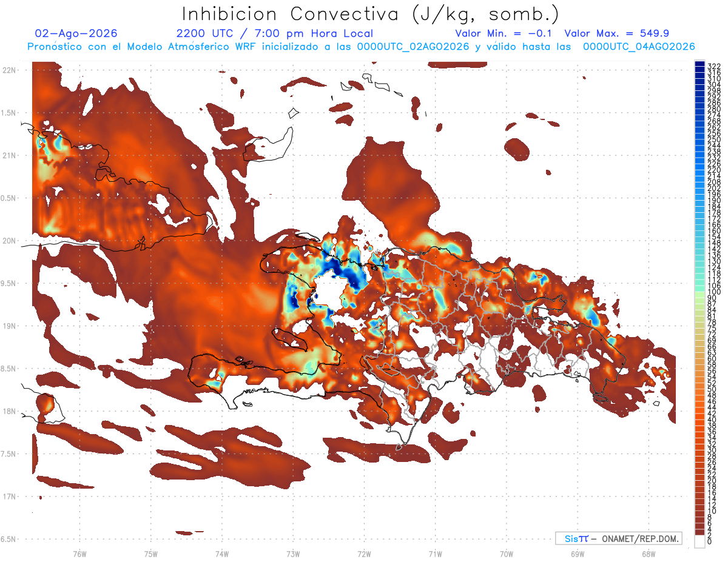Click "2200 UTC / 7:00 pm Hora Local"
This screenshot has width=728, height=562.
pyautogui.click(x=274, y=33)
